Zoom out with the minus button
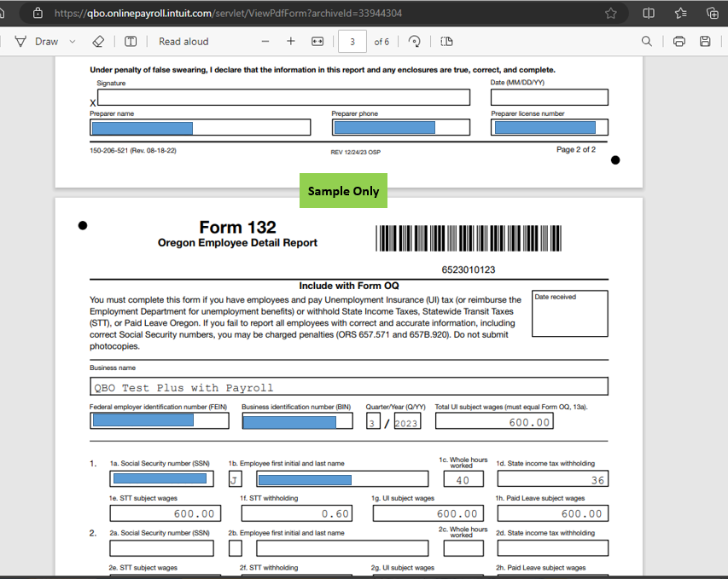 [x=265, y=41]
